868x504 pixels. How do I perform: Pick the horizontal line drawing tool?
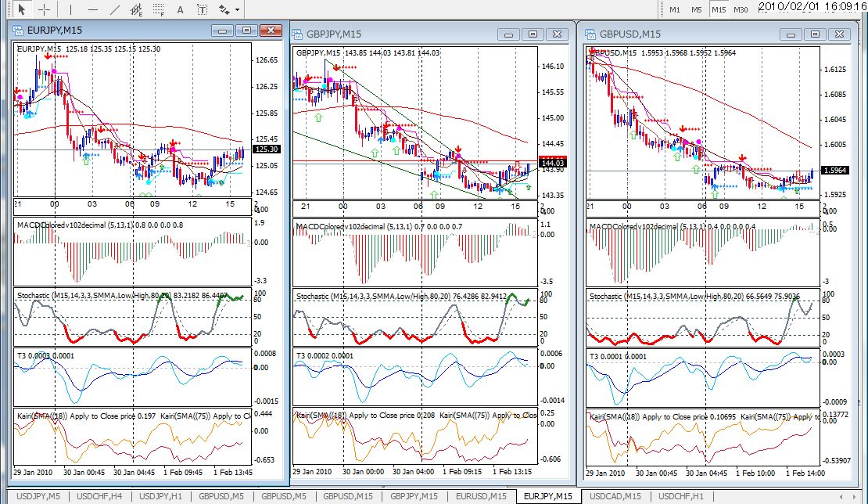92,9
